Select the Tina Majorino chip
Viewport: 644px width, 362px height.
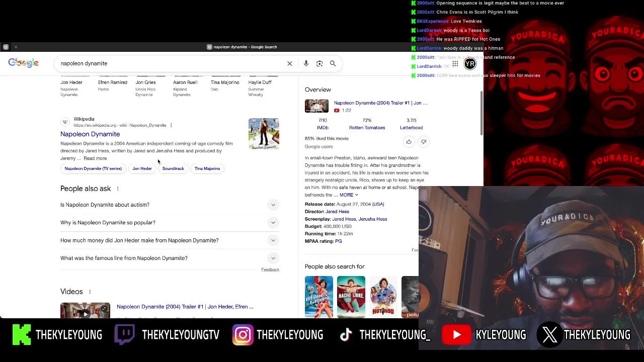207,168
